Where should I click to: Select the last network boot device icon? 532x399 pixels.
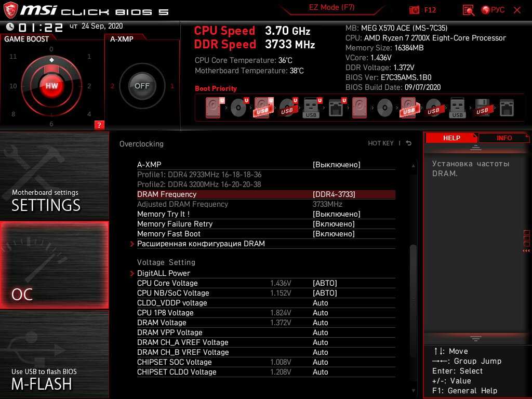coord(507,108)
